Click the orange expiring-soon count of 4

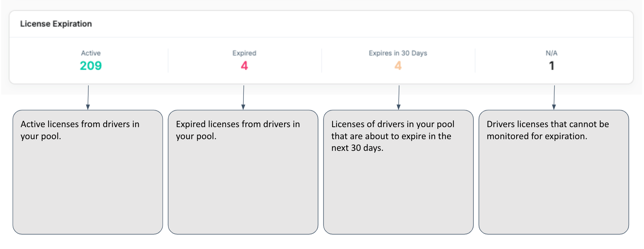(x=398, y=66)
